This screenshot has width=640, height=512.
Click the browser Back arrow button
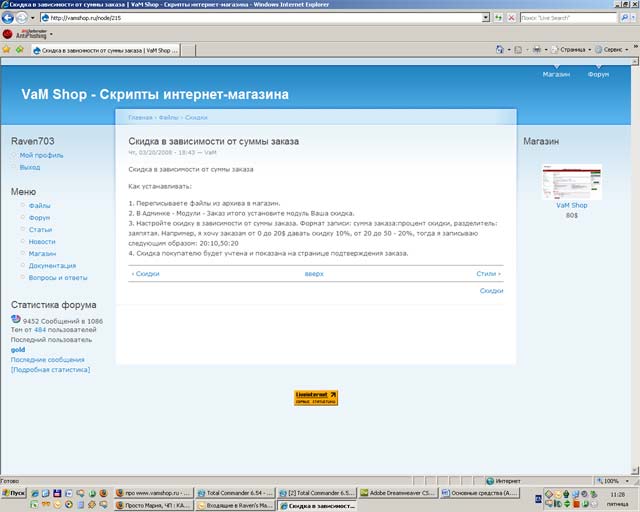click(x=8, y=18)
